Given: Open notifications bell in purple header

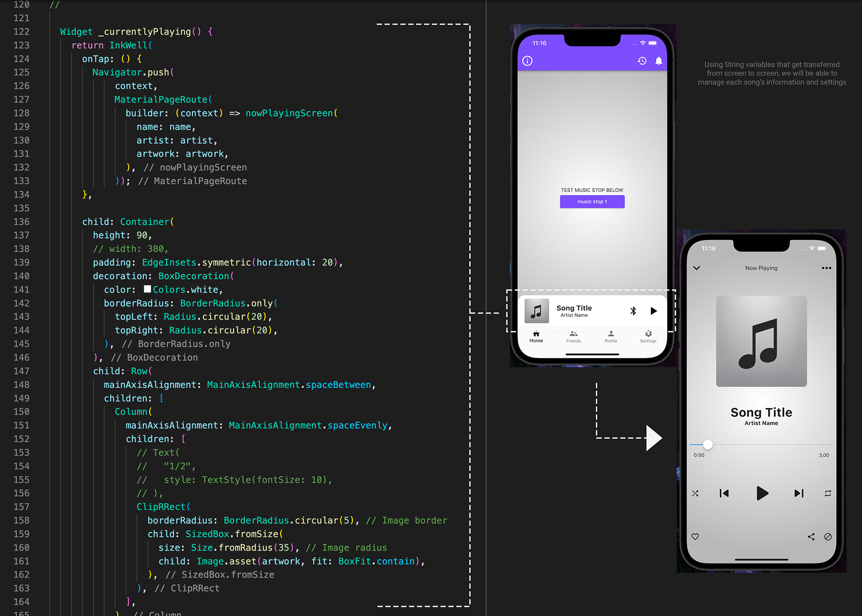Looking at the screenshot, I should coord(659,61).
